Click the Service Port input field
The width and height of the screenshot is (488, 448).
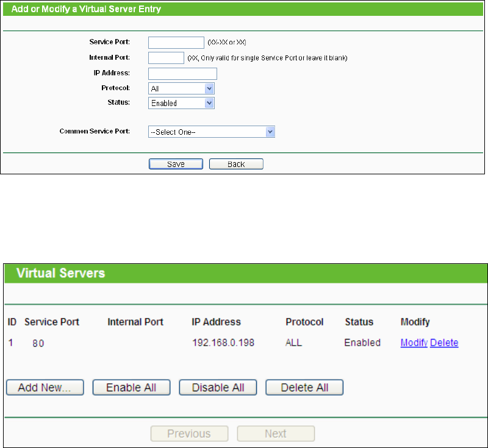click(176, 43)
